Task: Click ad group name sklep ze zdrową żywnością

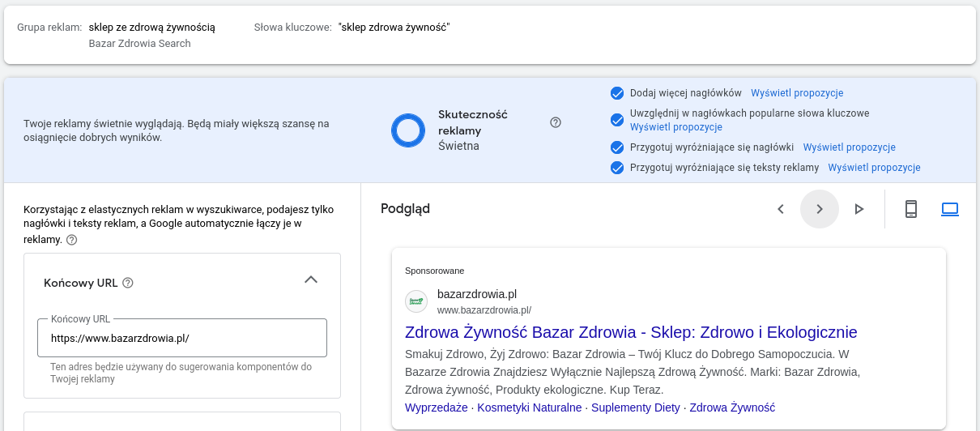Action: coord(152,28)
